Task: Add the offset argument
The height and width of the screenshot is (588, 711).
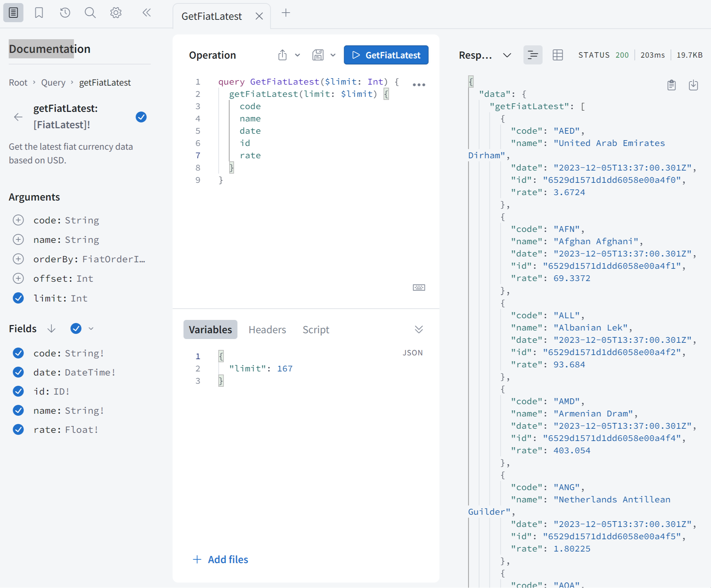Action: pyautogui.click(x=18, y=279)
